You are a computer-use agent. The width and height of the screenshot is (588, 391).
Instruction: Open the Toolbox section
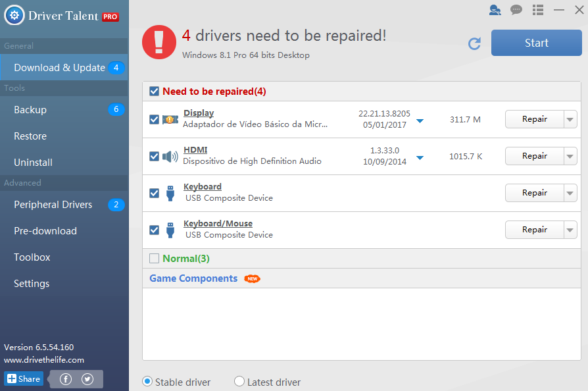[64, 257]
